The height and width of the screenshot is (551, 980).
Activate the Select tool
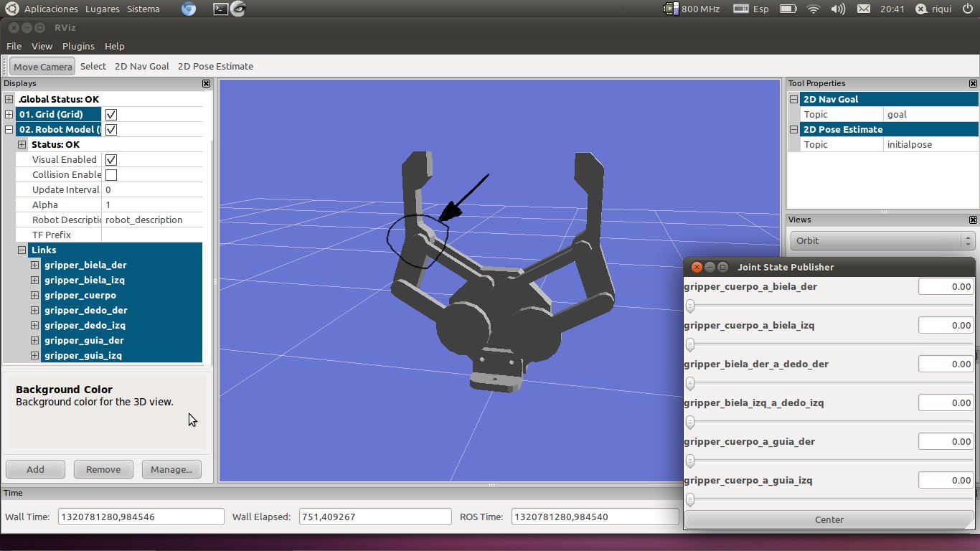coord(93,67)
